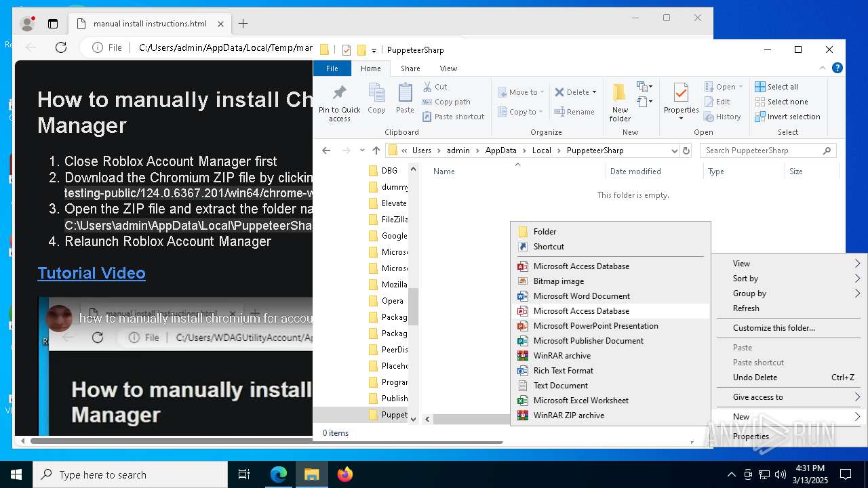Create a new Microsoft Excel Worksheet
The width and height of the screenshot is (868, 488).
click(610, 401)
